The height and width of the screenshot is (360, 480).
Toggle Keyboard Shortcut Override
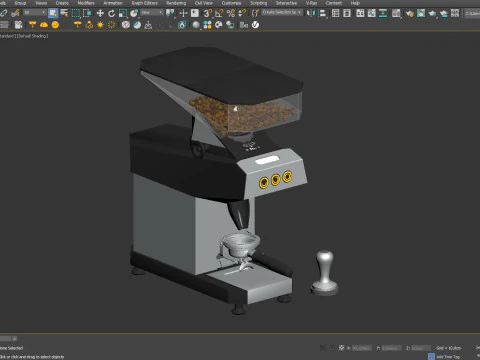pyautogui.click(x=195, y=13)
